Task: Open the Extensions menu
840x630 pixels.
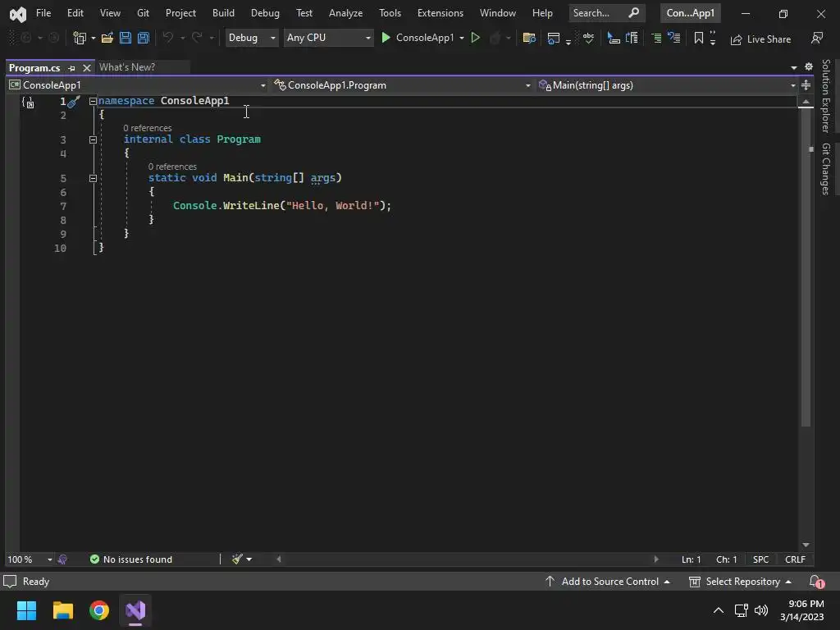Action: coord(441,13)
